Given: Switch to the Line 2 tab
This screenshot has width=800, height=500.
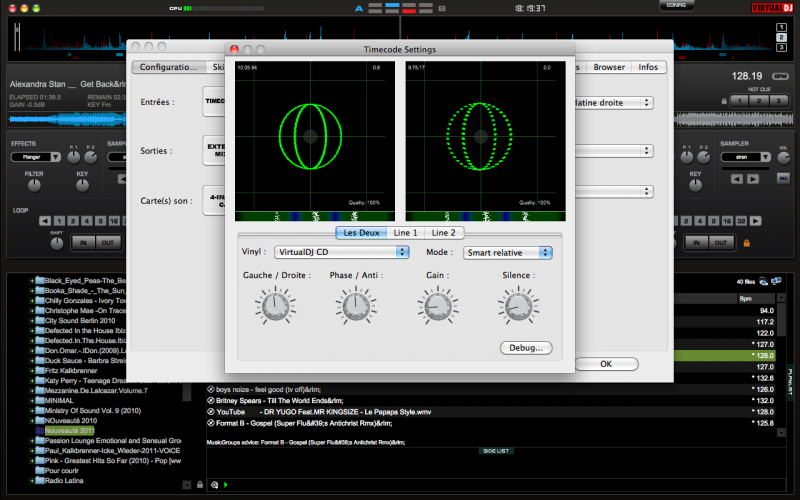Looking at the screenshot, I should point(443,233).
